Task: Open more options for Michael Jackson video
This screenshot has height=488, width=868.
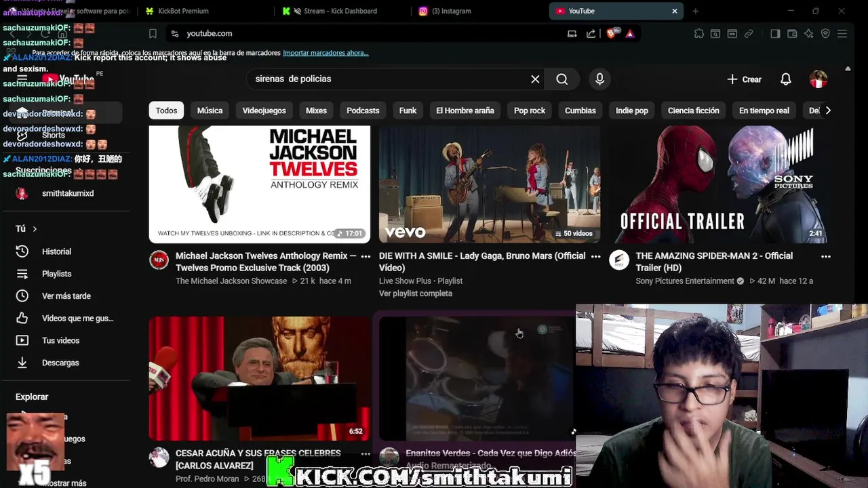Action: (x=366, y=256)
